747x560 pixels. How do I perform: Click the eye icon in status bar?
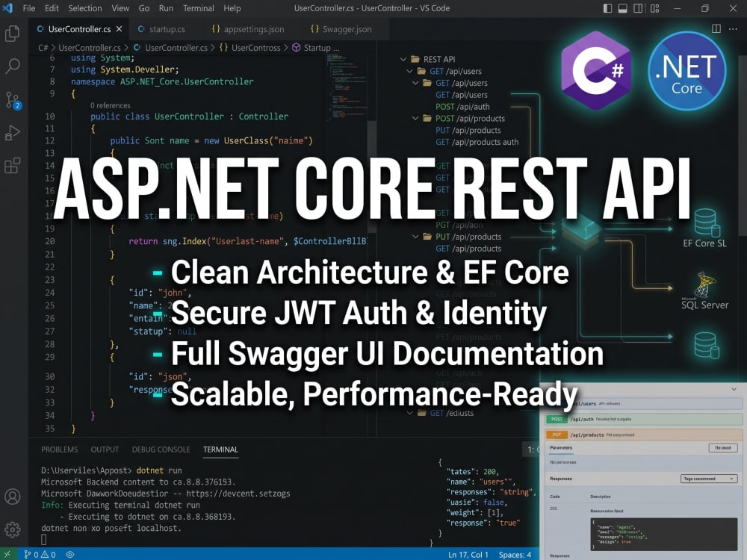click(70, 554)
